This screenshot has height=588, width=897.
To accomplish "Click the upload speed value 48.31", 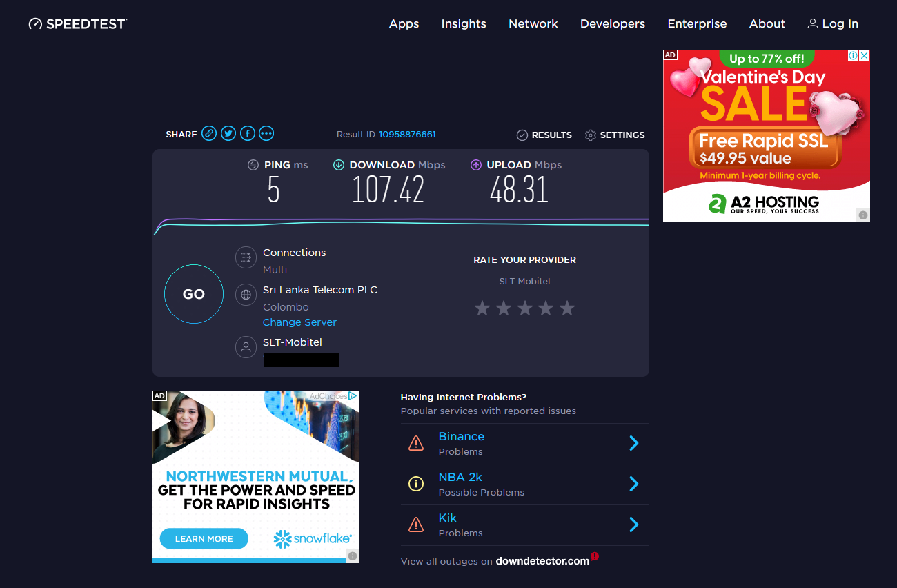I will [x=519, y=189].
